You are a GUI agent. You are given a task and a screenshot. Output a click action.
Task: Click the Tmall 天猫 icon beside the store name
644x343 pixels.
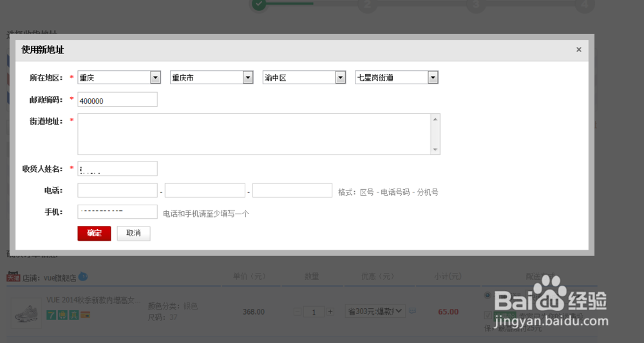click(x=14, y=277)
